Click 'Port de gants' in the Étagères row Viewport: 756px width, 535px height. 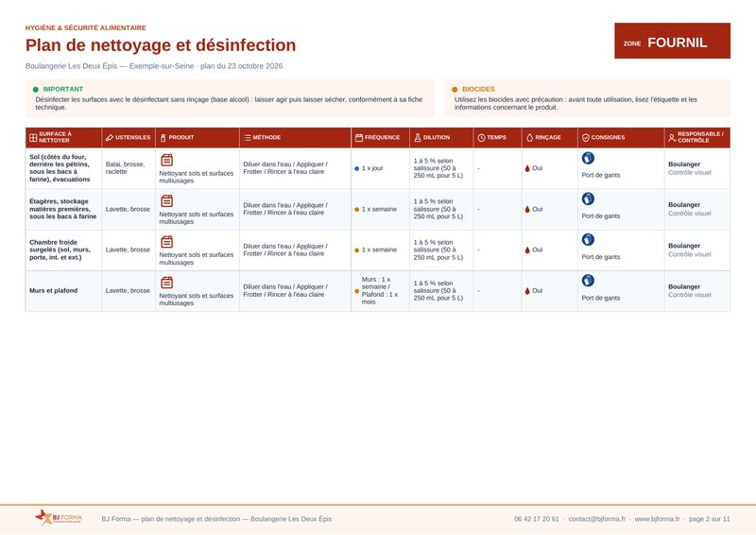(601, 216)
